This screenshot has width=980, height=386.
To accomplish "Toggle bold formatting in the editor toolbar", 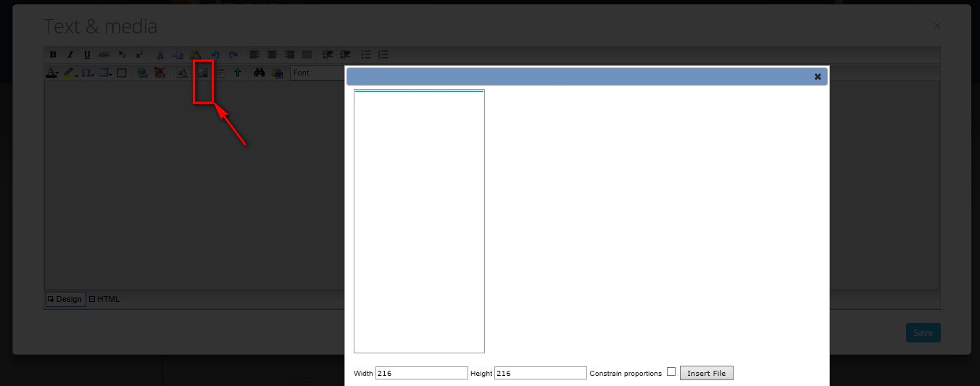I will 53,54.
